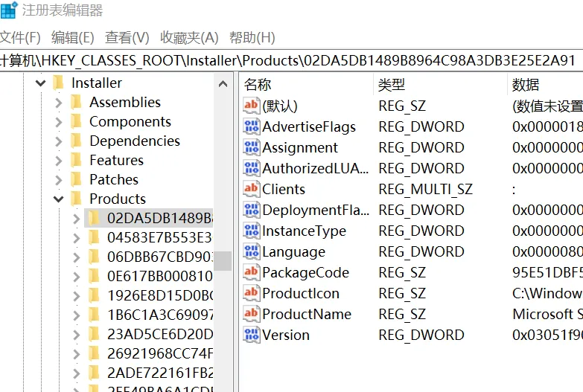The image size is (583, 392).
Task: Open the 查看(V) menu
Action: pyautogui.click(x=127, y=37)
